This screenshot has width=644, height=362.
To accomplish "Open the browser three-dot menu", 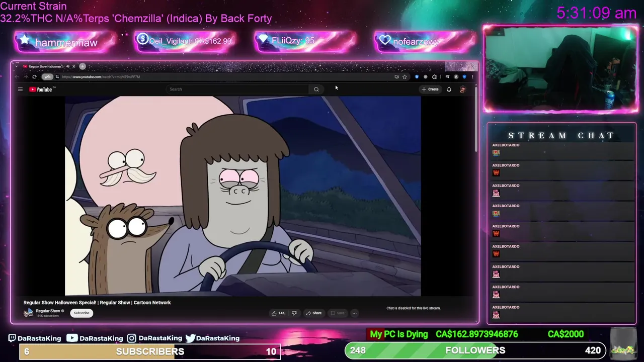I will click(x=472, y=77).
